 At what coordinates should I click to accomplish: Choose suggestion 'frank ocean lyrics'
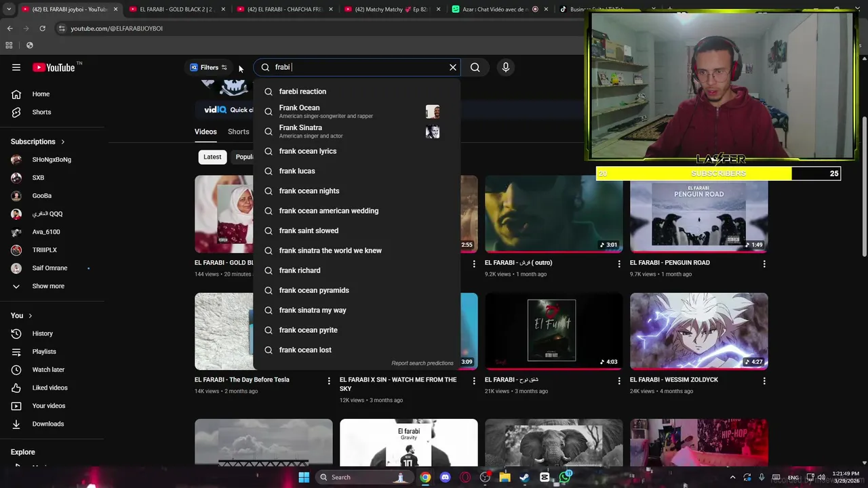pos(357,151)
